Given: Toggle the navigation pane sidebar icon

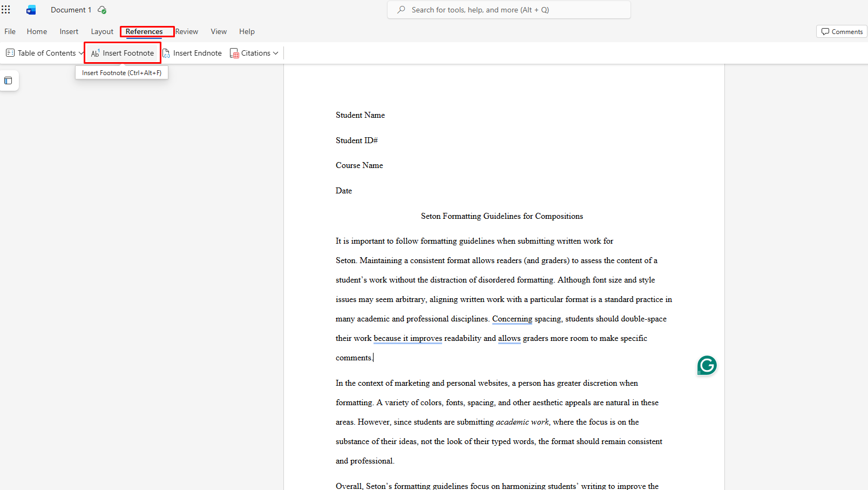Looking at the screenshot, I should point(8,80).
